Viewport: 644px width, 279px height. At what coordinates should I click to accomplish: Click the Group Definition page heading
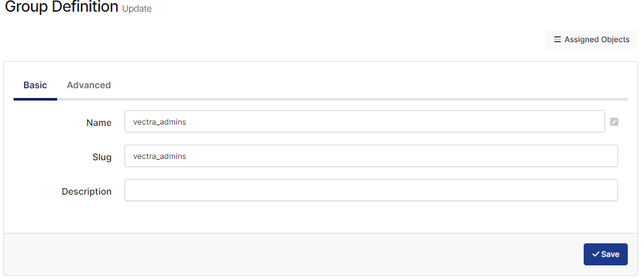point(62,8)
